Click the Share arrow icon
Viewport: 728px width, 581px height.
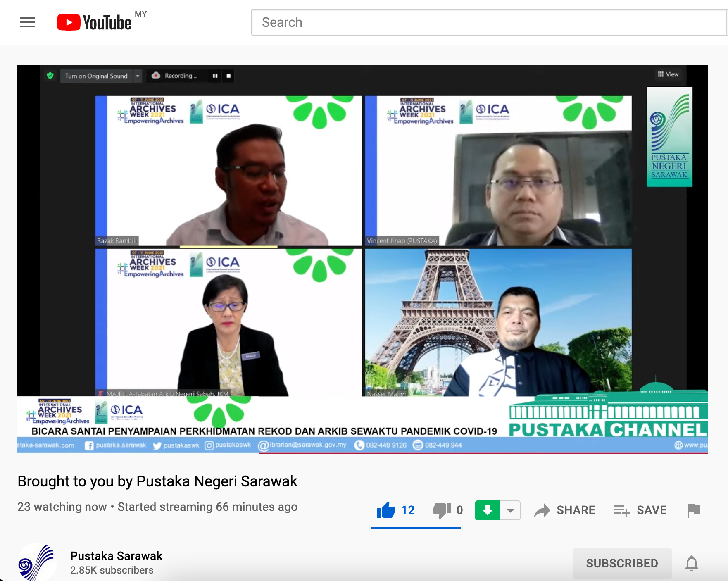click(x=542, y=510)
